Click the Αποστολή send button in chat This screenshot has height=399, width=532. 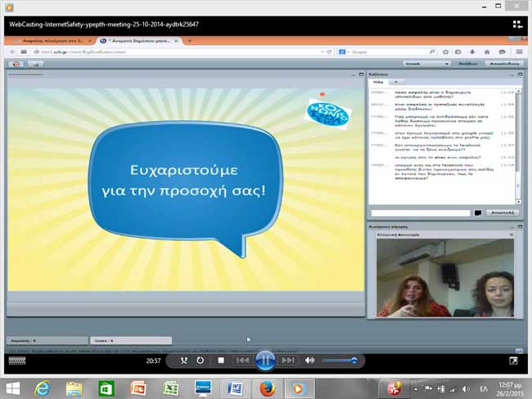click(x=502, y=213)
